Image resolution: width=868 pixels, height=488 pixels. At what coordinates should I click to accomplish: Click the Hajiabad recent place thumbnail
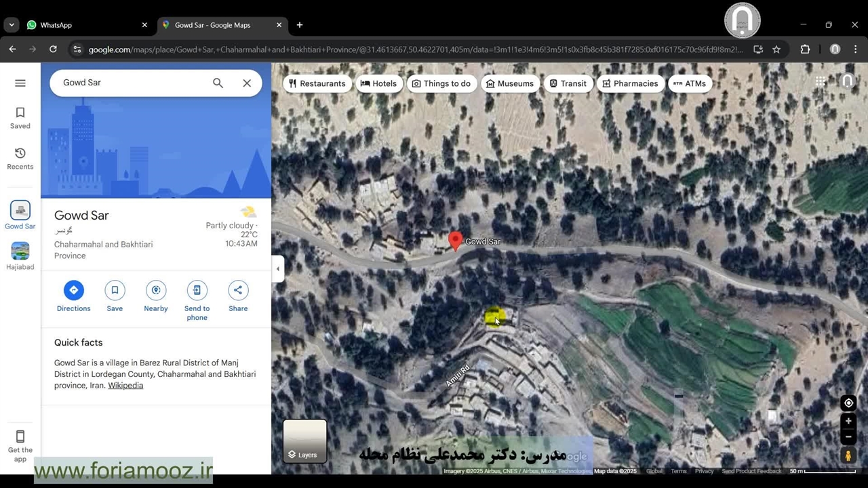20,251
